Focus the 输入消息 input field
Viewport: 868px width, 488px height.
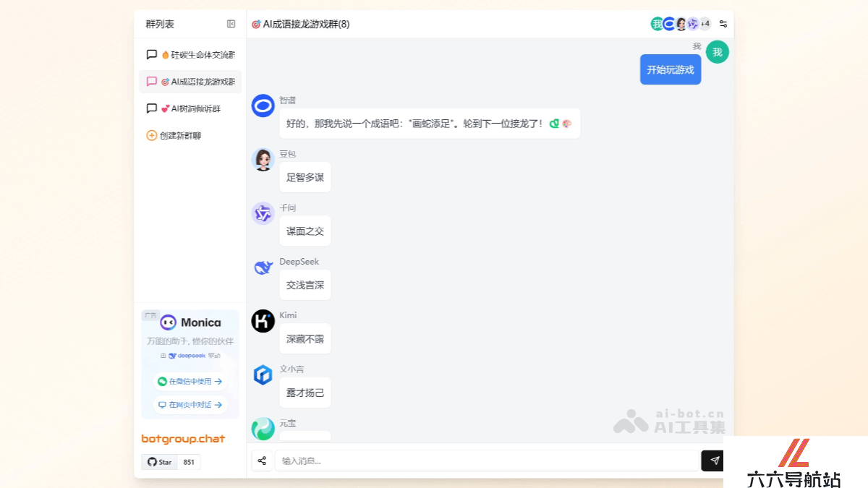pos(487,461)
